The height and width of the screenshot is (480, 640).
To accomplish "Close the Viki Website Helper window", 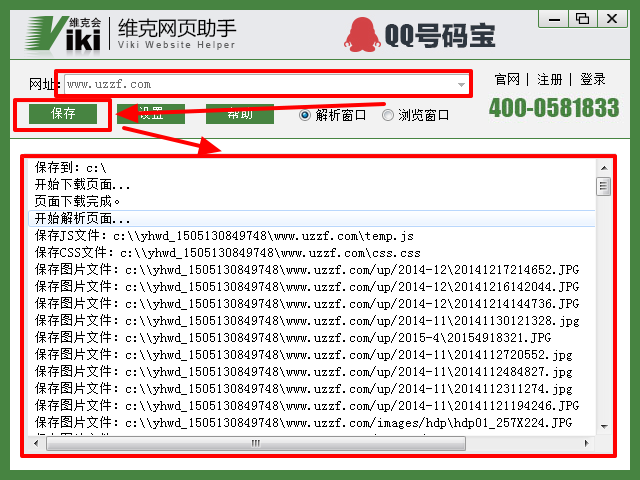I will [612, 19].
